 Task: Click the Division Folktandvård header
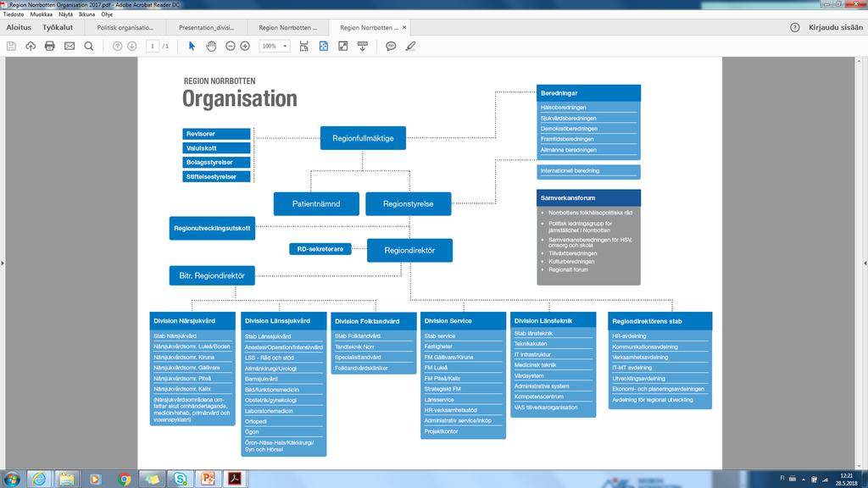point(374,321)
